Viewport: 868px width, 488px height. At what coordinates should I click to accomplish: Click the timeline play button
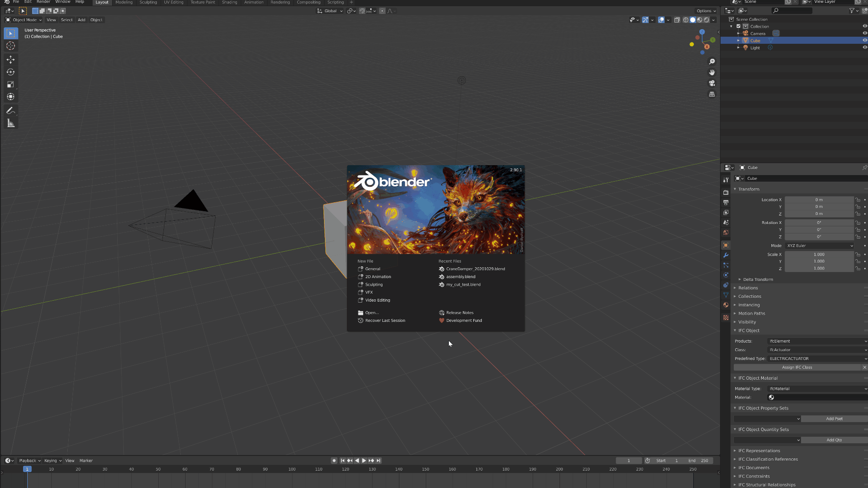pyautogui.click(x=364, y=461)
